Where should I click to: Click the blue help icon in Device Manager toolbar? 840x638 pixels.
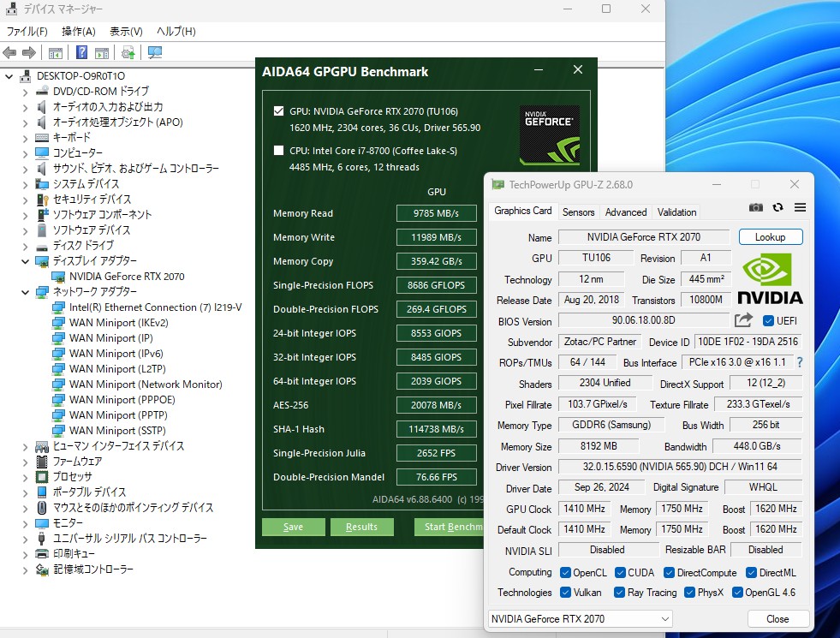(82, 53)
